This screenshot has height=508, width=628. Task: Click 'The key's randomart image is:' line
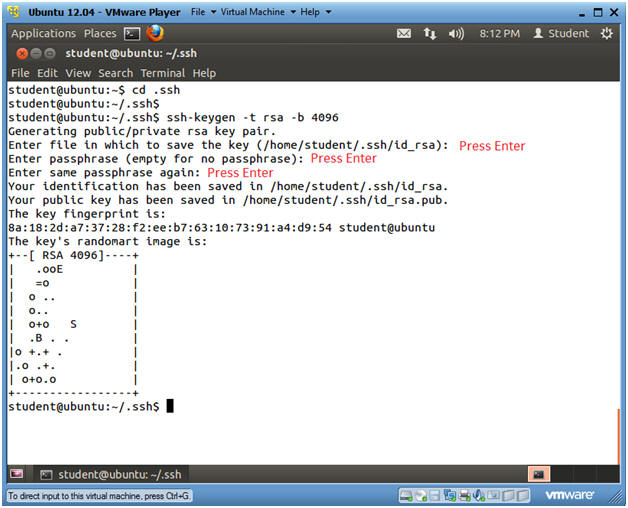point(107,242)
